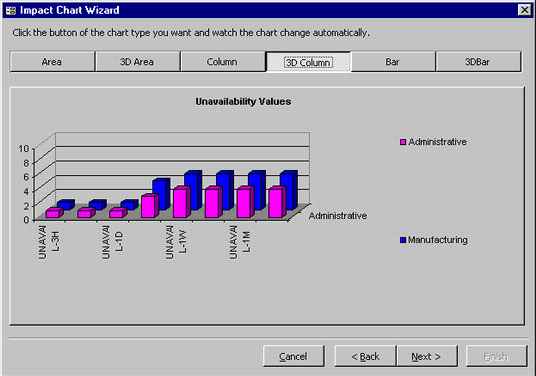
Task: Close the wizard with the X button
Action: click(524, 10)
